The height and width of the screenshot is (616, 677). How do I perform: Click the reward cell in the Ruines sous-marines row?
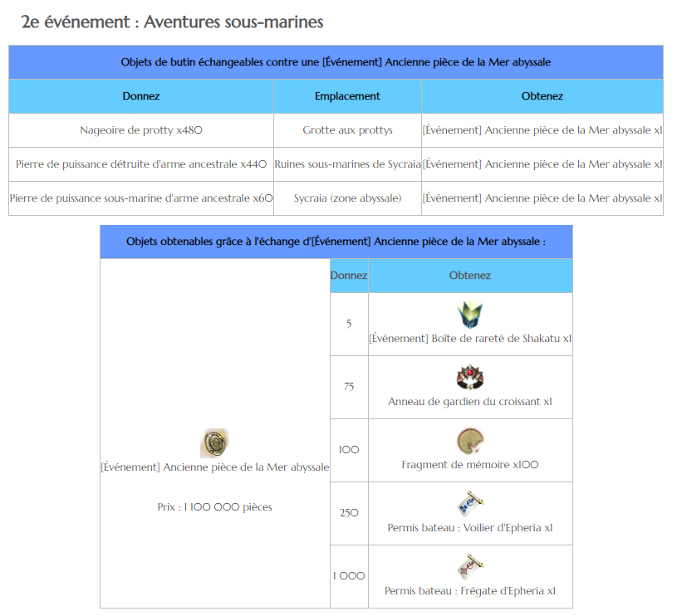pos(542,164)
